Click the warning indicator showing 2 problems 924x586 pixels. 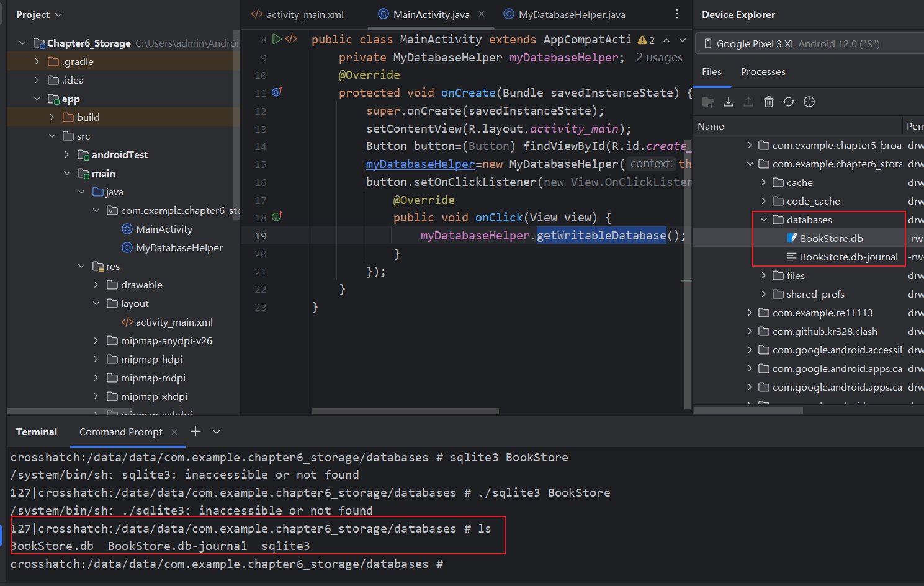[646, 40]
